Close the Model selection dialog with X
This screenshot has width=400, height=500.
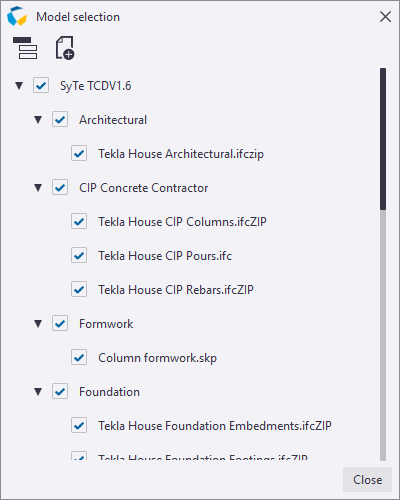tap(385, 17)
